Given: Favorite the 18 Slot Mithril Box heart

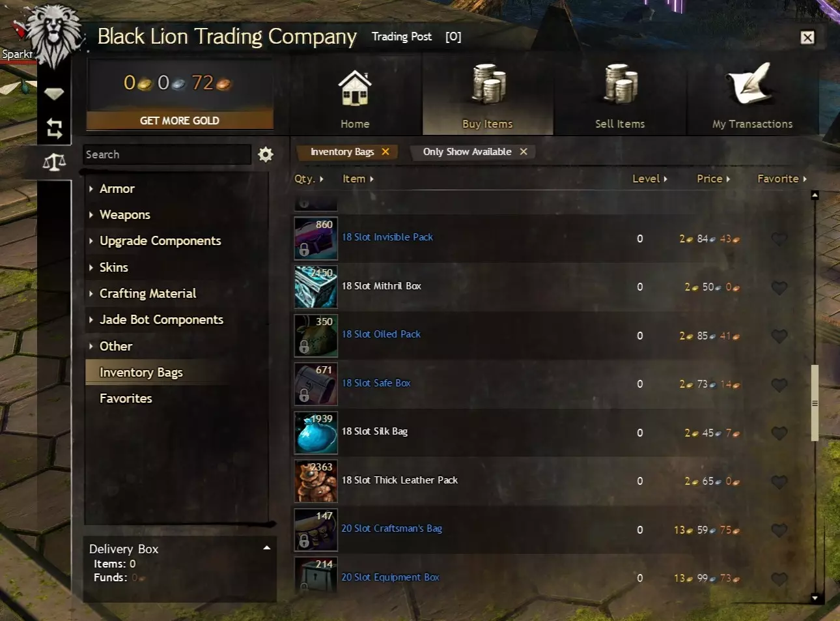Looking at the screenshot, I should [779, 287].
